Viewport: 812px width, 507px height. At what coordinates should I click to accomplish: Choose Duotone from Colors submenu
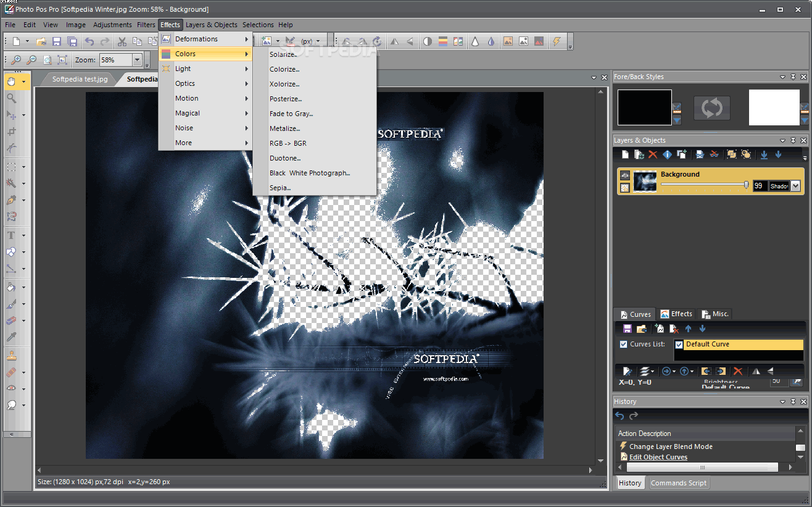[x=315, y=158]
